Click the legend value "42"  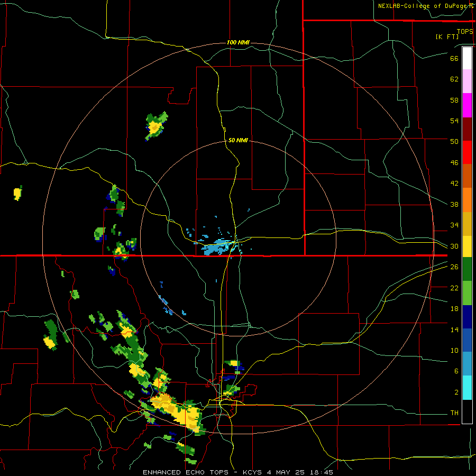pos(454,184)
